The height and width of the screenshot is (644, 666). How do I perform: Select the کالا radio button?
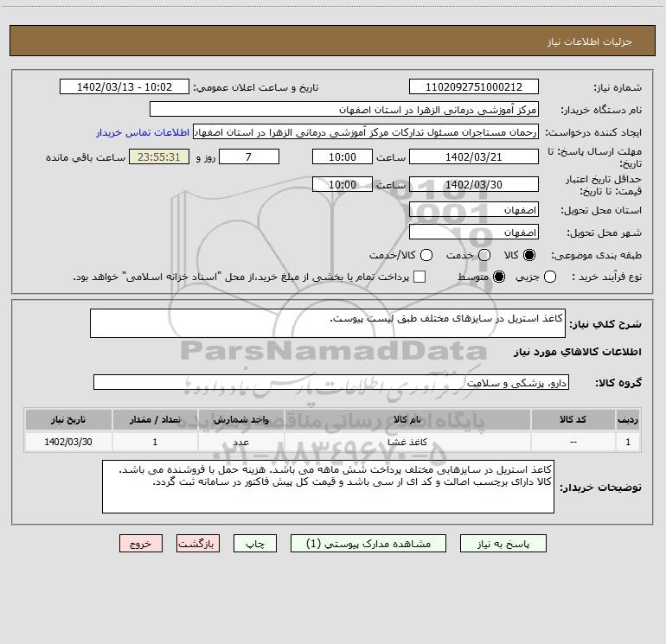click(x=529, y=255)
